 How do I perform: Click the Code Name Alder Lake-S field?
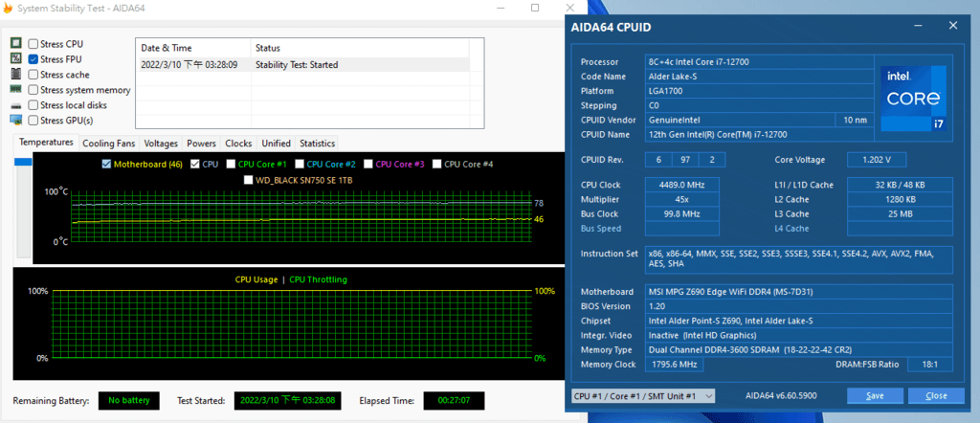(759, 77)
